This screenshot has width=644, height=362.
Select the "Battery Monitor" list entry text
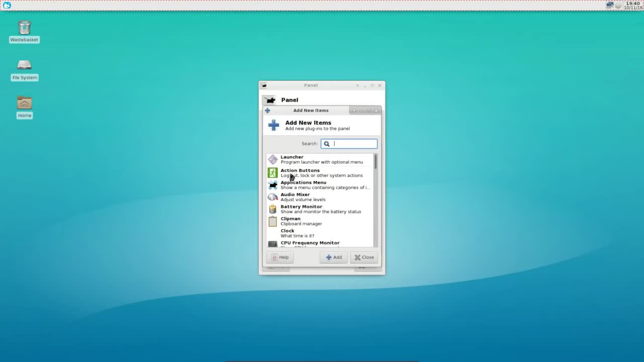coord(301,207)
